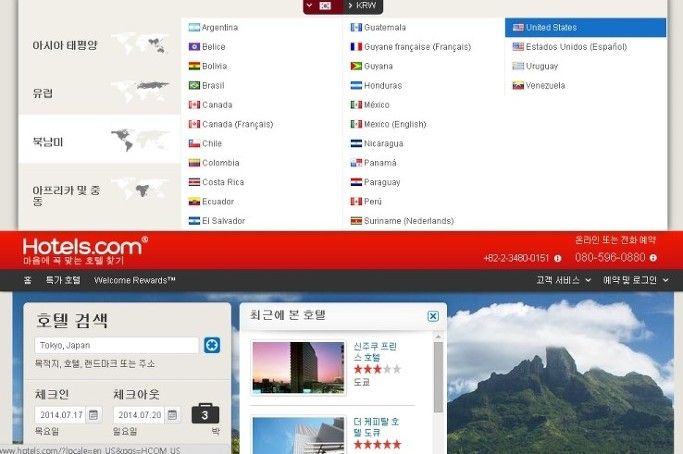This screenshot has width=683, height=454.
Task: Click the Belice flag icon
Action: point(194,47)
